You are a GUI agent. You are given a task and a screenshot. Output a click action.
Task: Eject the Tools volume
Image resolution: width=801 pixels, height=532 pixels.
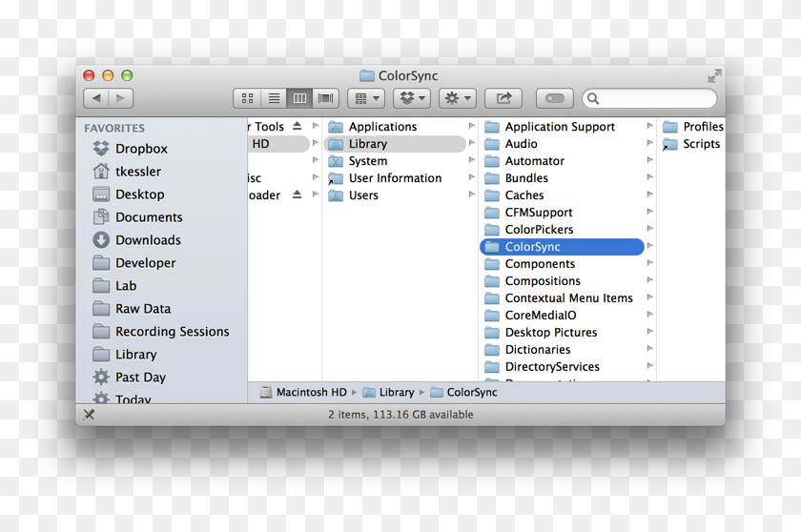[x=297, y=126]
